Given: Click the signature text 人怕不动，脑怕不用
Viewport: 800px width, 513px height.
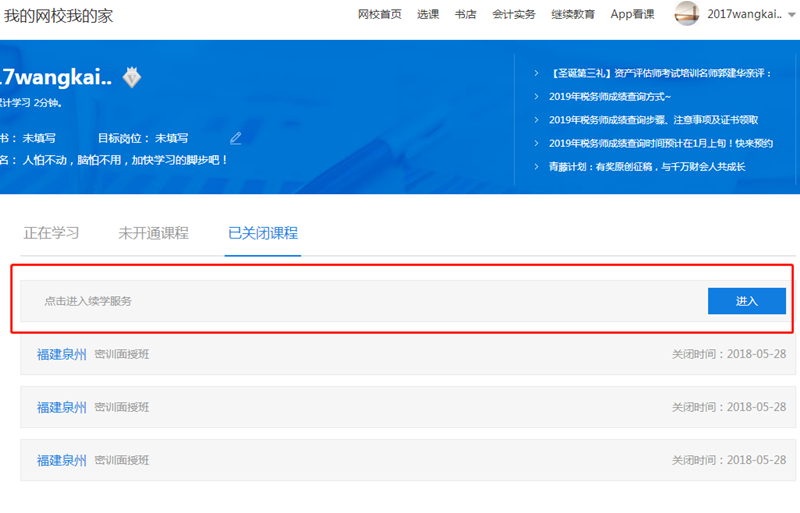Looking at the screenshot, I should 124,160.
